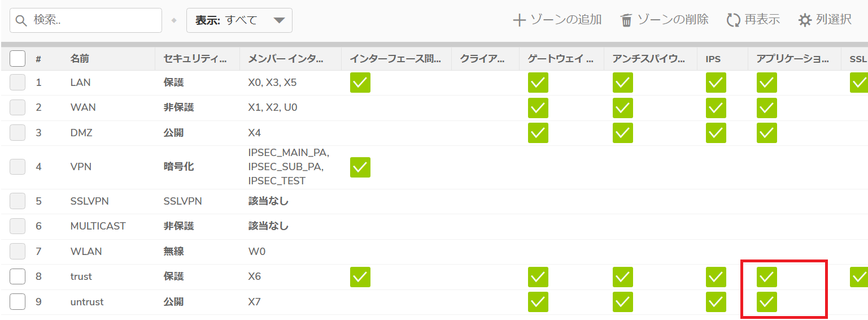The width and height of the screenshot is (868, 320).
Task: Click the dropdown arrow beside すべて
Action: point(279,21)
